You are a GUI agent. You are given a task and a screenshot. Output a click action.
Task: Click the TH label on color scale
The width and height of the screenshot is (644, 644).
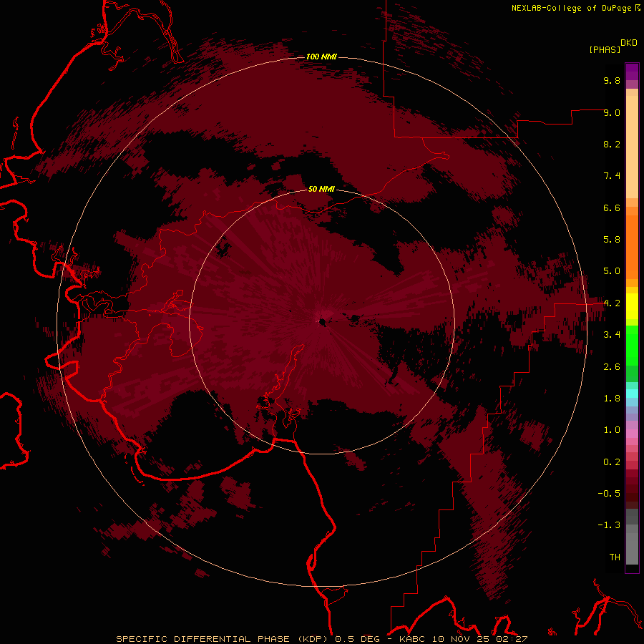click(x=615, y=557)
